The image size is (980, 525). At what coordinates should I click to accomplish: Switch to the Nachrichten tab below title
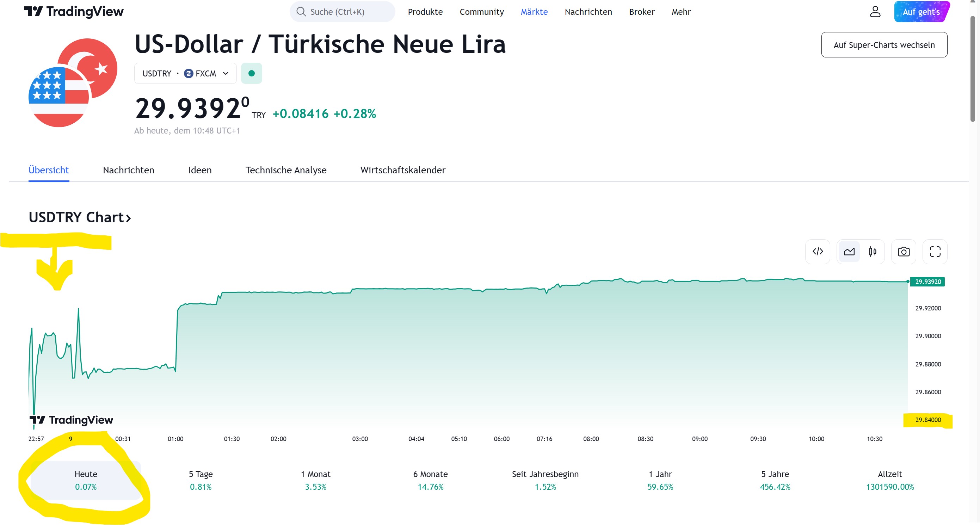tap(128, 170)
